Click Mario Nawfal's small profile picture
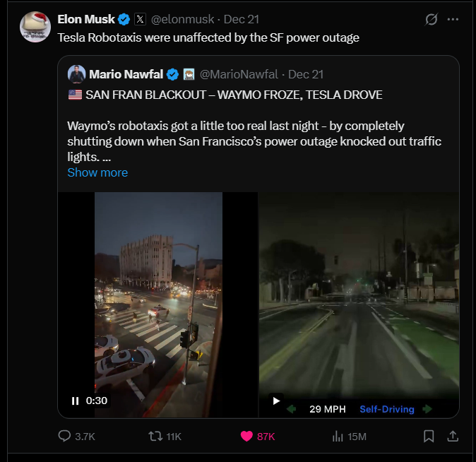Screen dimensions: 476x462 pos(76,73)
